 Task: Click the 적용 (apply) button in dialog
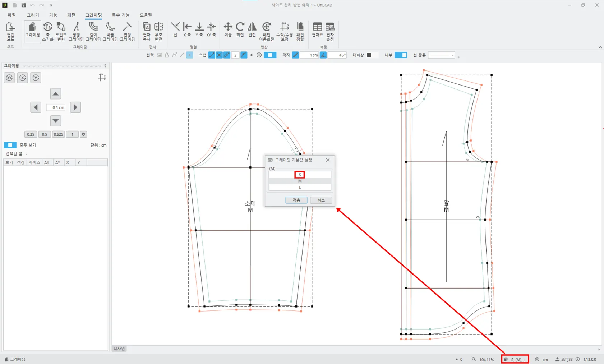click(296, 200)
